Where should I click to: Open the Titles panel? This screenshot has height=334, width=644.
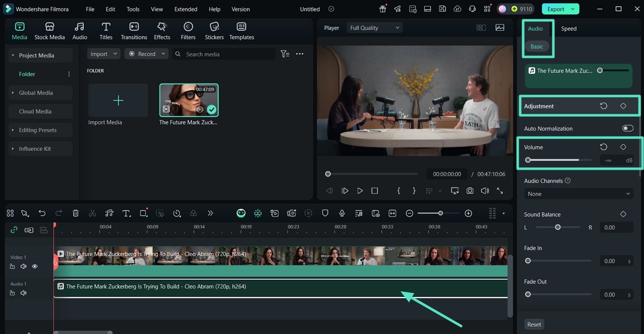(x=106, y=31)
